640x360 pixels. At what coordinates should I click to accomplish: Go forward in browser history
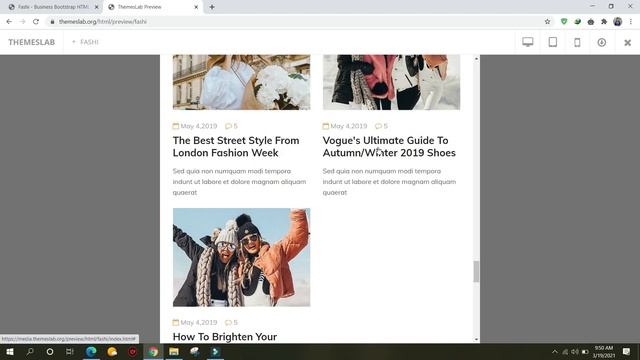(22, 22)
